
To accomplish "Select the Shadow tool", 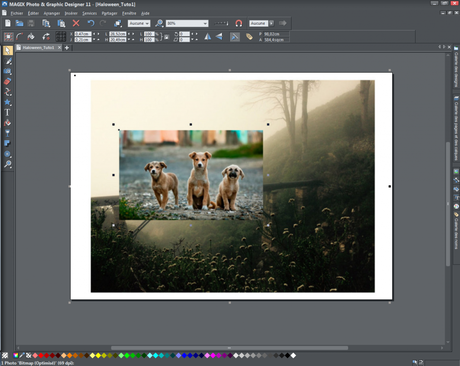I will tap(8, 144).
